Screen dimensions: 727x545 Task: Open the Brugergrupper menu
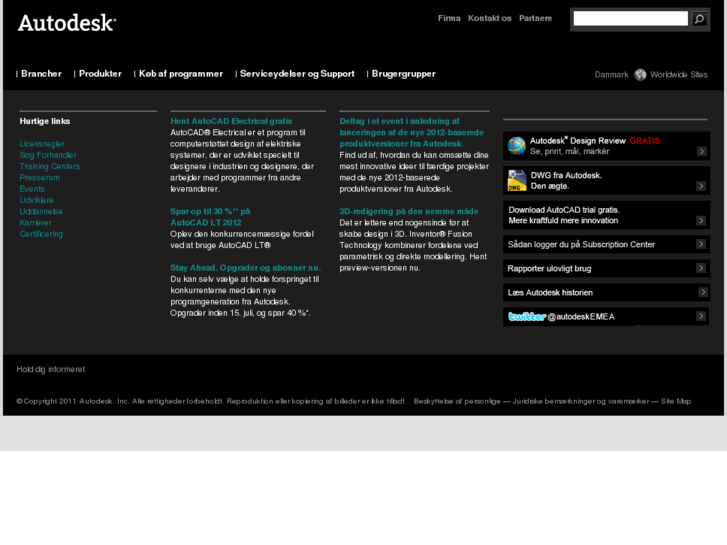(403, 74)
